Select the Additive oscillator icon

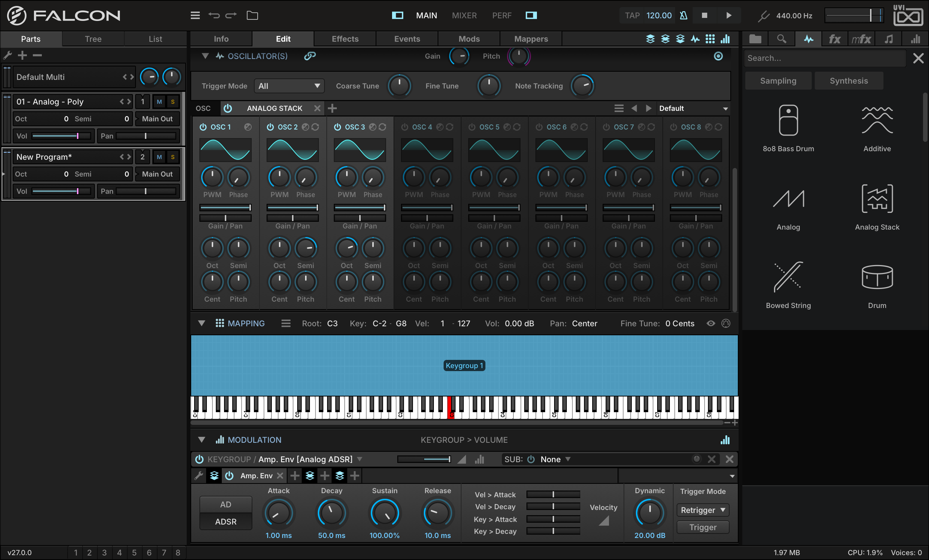tap(877, 120)
